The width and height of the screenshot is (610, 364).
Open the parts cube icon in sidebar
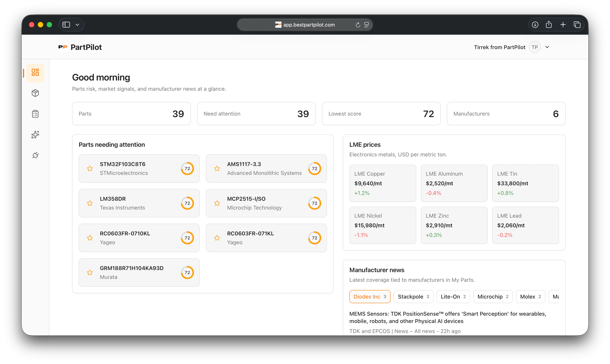[35, 93]
